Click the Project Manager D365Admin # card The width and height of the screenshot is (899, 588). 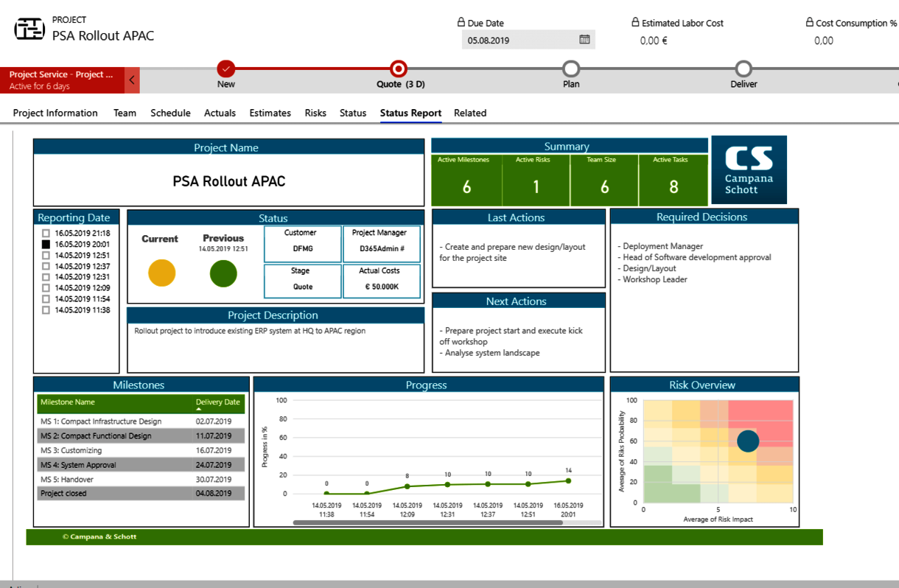pos(381,244)
